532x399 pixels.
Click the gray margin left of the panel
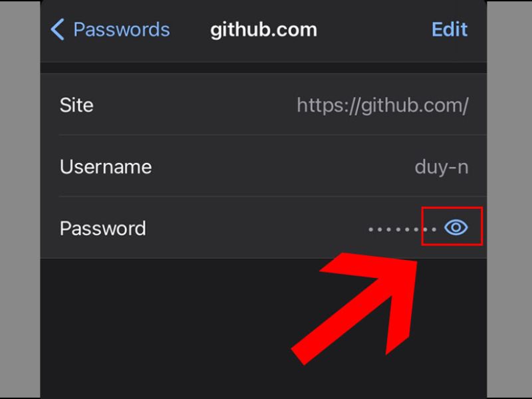point(20,199)
